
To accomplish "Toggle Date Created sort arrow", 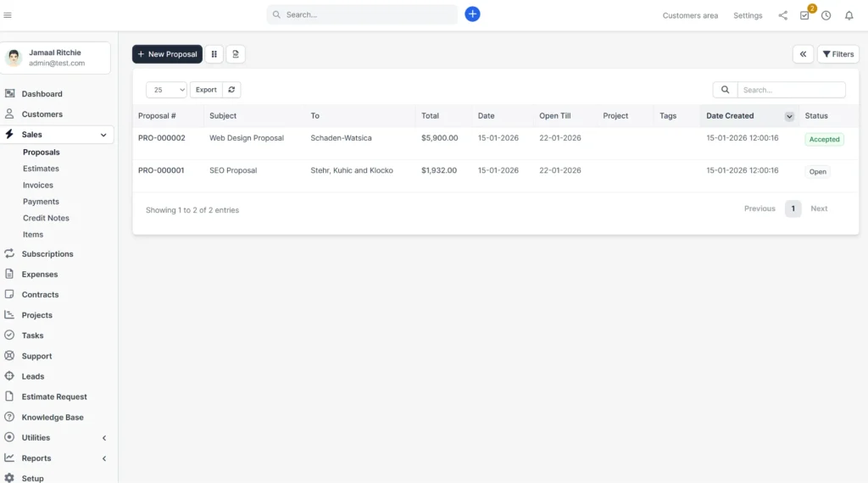I will tap(789, 116).
